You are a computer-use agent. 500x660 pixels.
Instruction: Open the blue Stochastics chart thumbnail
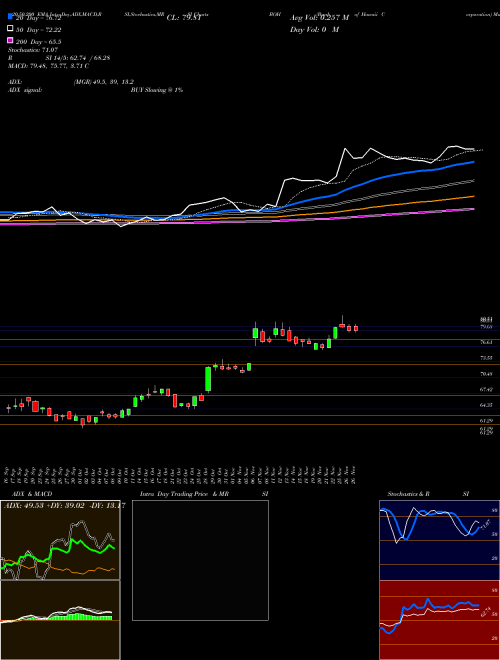click(439, 540)
